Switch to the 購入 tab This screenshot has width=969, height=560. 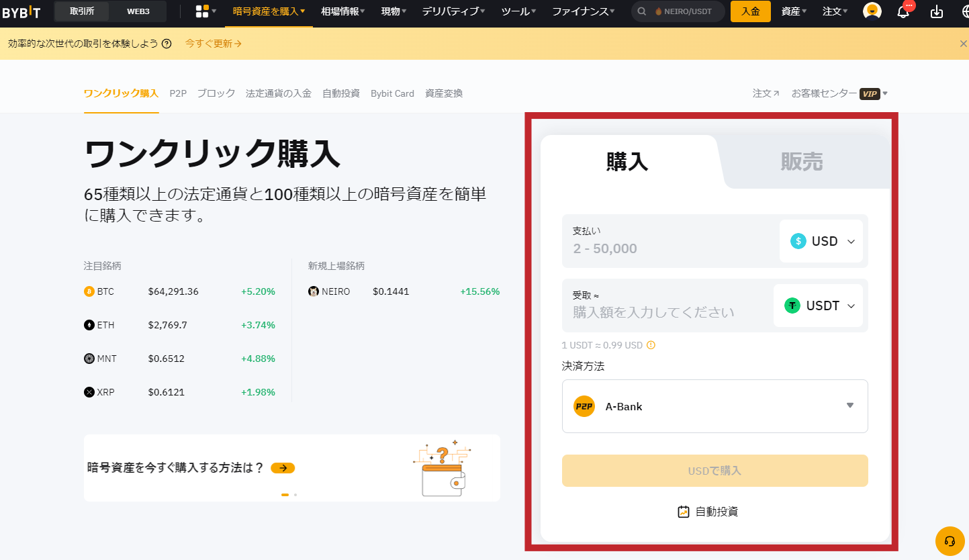627,162
